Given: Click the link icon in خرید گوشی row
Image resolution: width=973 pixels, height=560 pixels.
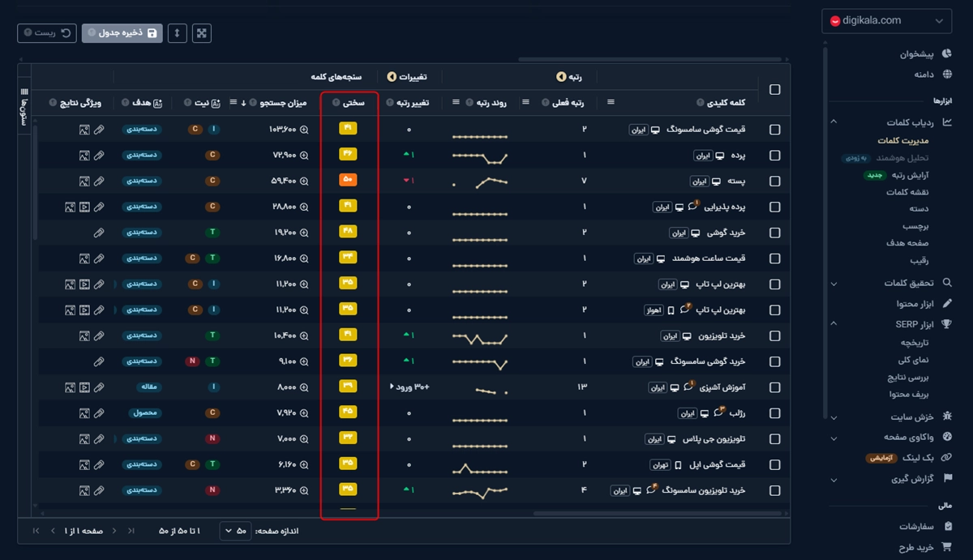Looking at the screenshot, I should pyautogui.click(x=99, y=233).
